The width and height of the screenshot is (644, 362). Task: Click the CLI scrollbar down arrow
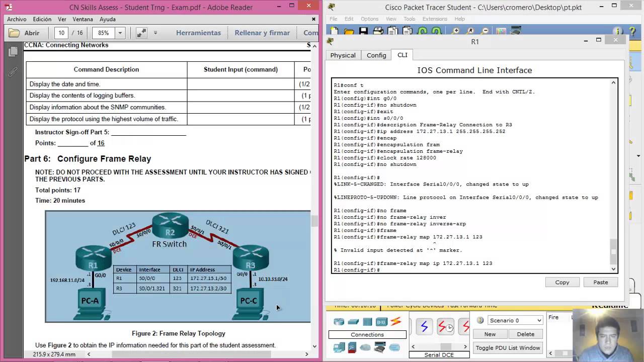613,269
